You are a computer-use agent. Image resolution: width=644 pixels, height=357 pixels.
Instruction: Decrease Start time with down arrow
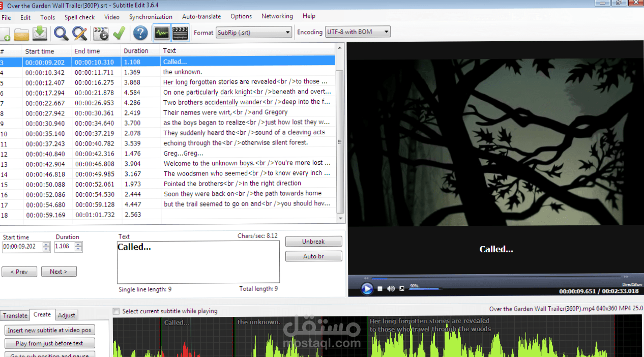click(x=46, y=249)
